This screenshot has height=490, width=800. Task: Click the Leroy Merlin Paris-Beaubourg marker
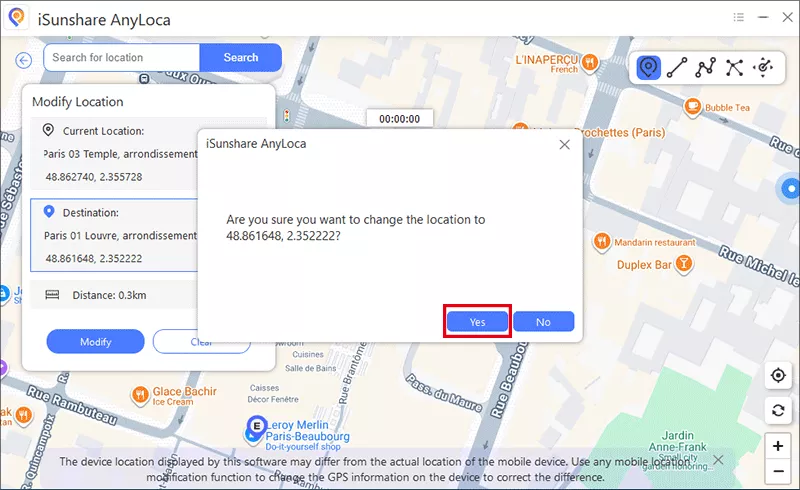coord(255,428)
